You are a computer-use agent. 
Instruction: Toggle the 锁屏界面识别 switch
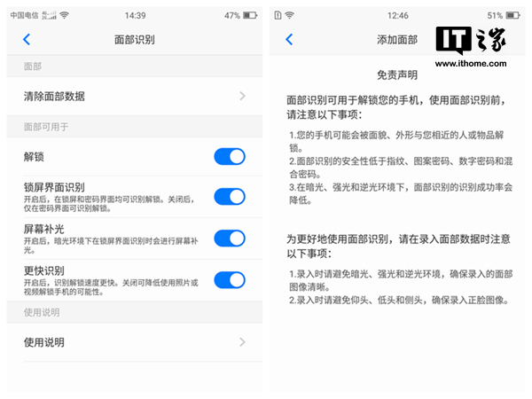[x=230, y=197]
